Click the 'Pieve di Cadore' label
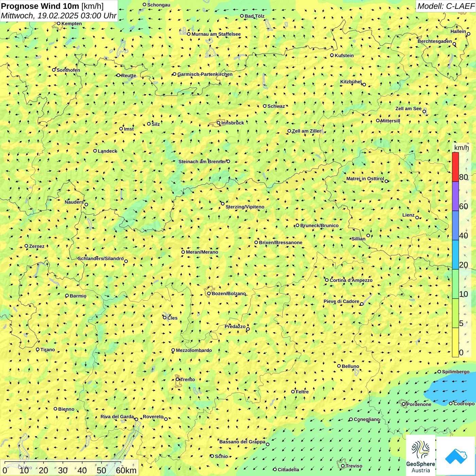Screen dimensions: 476x476 [341, 301]
